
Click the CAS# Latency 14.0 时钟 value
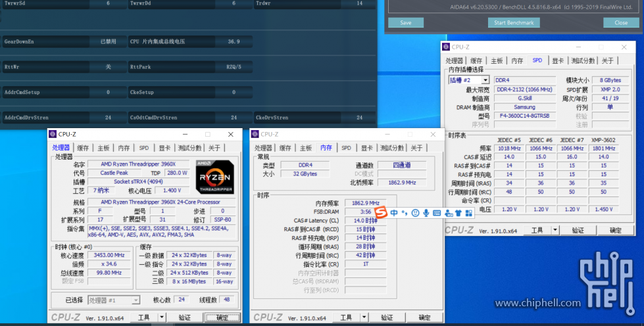[365, 220]
